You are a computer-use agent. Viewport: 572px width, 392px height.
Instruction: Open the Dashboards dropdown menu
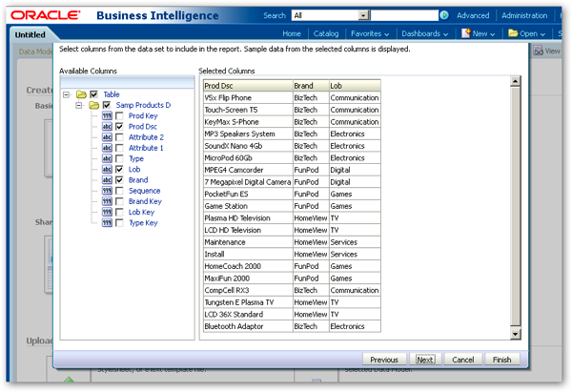pos(424,33)
